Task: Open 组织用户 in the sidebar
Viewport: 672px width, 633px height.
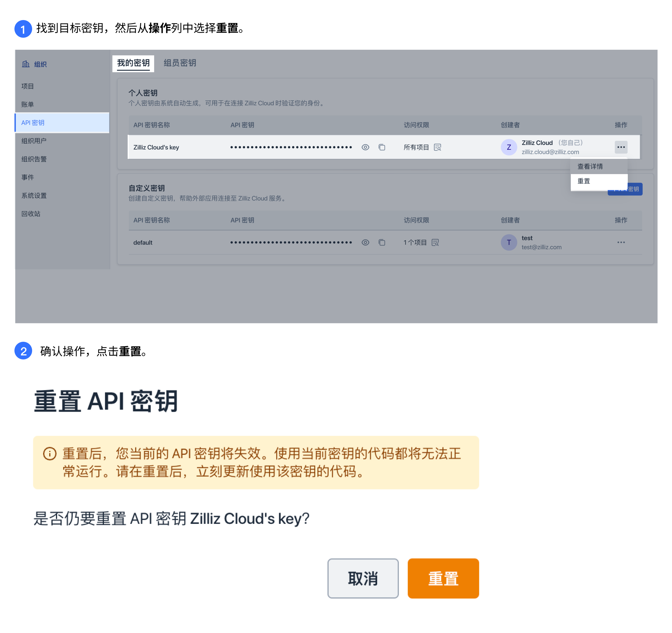Action: [62, 141]
